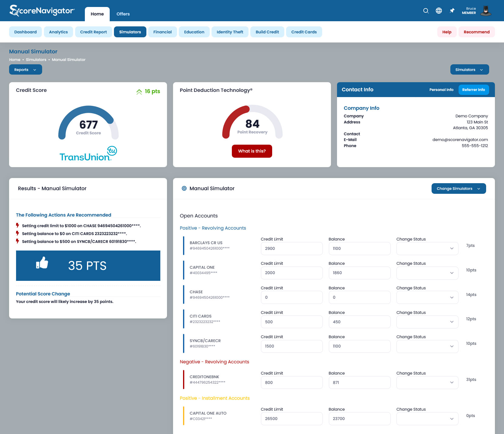504x434 pixels.
Task: Edit CAPITAL ONE balance field showing 1860
Action: click(359, 273)
